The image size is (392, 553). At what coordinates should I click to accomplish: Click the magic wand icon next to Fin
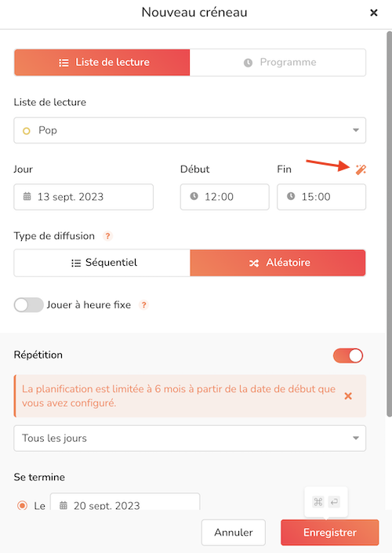pyautogui.click(x=361, y=169)
